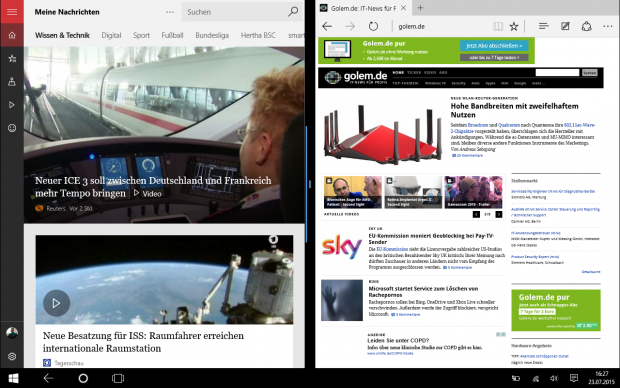Open the feedback smiley icon in news sidebar
This screenshot has height=388, width=620.
click(12, 128)
